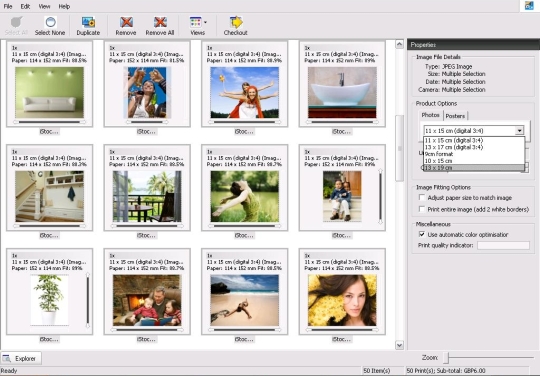Click the Select None toolbar icon
The image size is (540, 376).
coord(50,22)
